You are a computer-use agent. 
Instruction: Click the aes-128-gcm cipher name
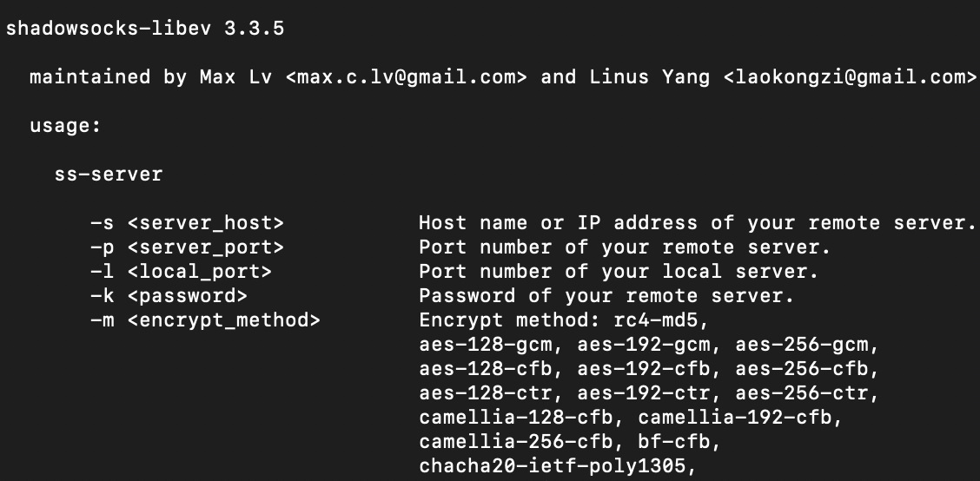[486, 345]
